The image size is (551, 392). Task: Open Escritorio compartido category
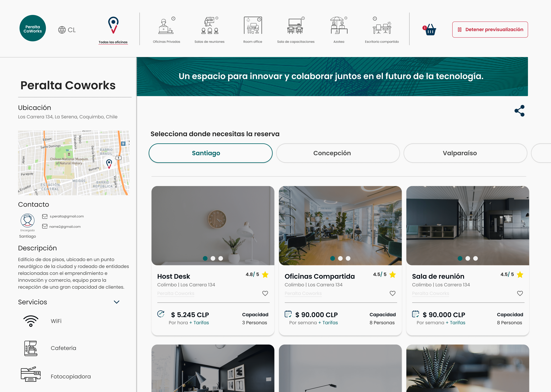382,30
